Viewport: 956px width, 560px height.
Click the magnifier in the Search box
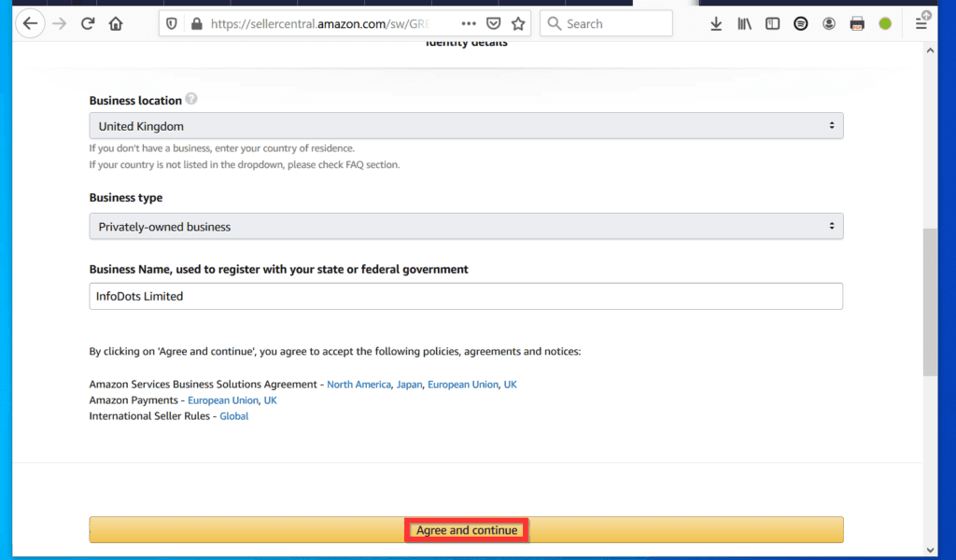click(554, 23)
